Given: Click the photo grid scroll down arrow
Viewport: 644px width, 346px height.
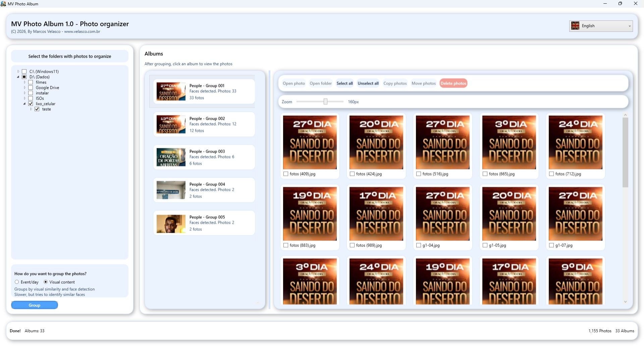Looking at the screenshot, I should [625, 302].
